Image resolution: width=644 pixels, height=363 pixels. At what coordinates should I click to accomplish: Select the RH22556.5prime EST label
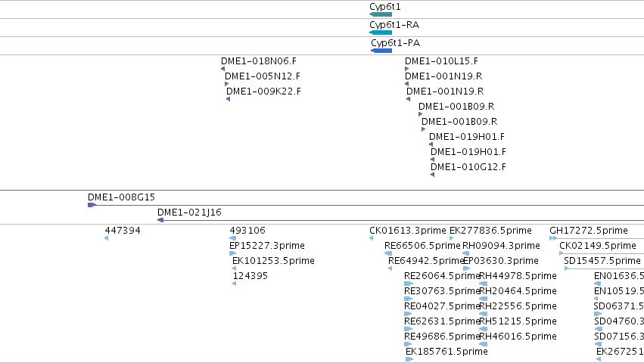518,307
